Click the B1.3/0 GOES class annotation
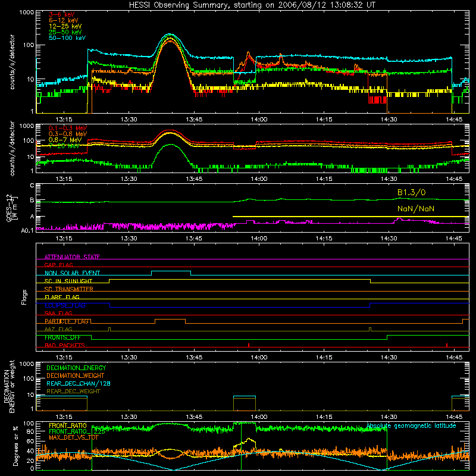Viewport: 476px width, 476px height. click(x=411, y=192)
